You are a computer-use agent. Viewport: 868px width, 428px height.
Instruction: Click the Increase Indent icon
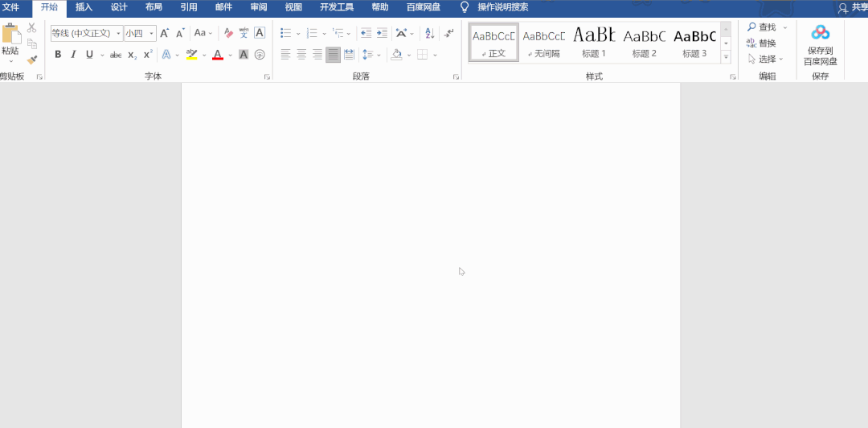(382, 33)
